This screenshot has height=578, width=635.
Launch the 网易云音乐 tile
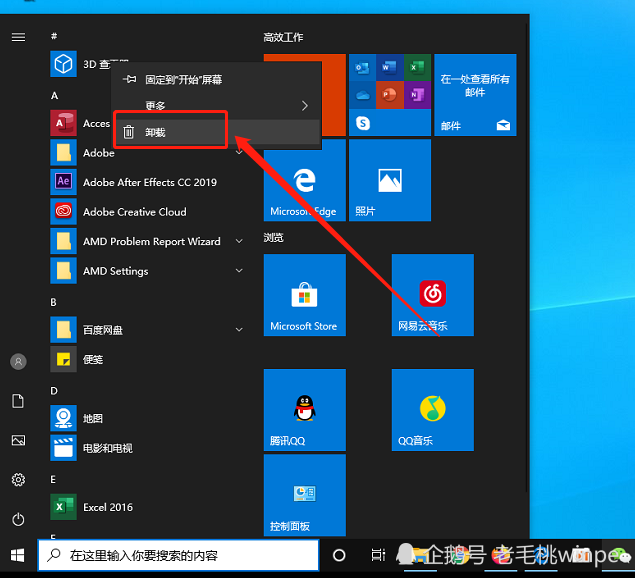pos(432,295)
